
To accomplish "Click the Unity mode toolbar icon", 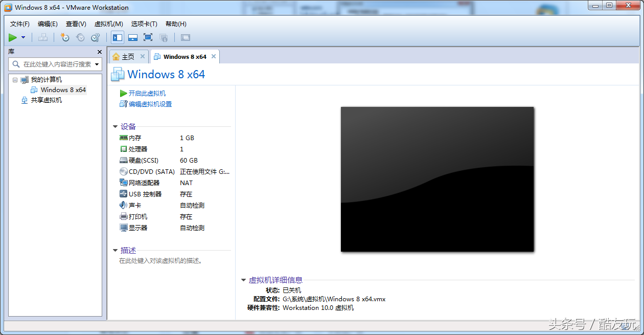I will (164, 37).
